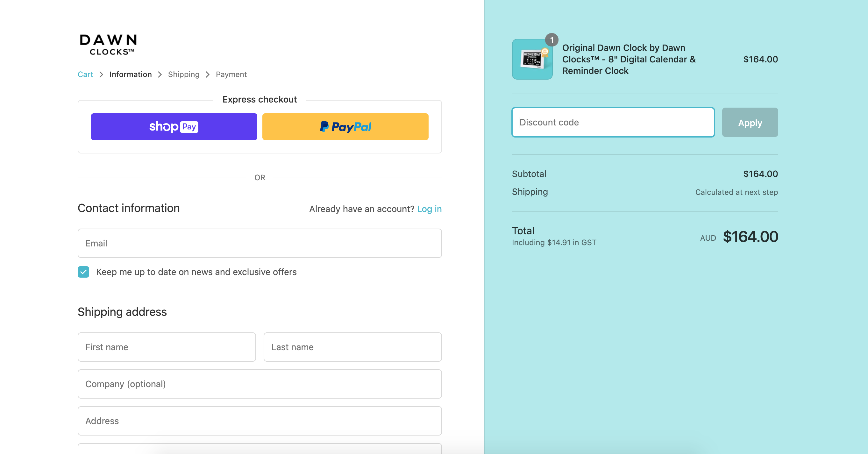Screen dimensions: 868x454
Task: Click into the First name field
Action: point(167,347)
